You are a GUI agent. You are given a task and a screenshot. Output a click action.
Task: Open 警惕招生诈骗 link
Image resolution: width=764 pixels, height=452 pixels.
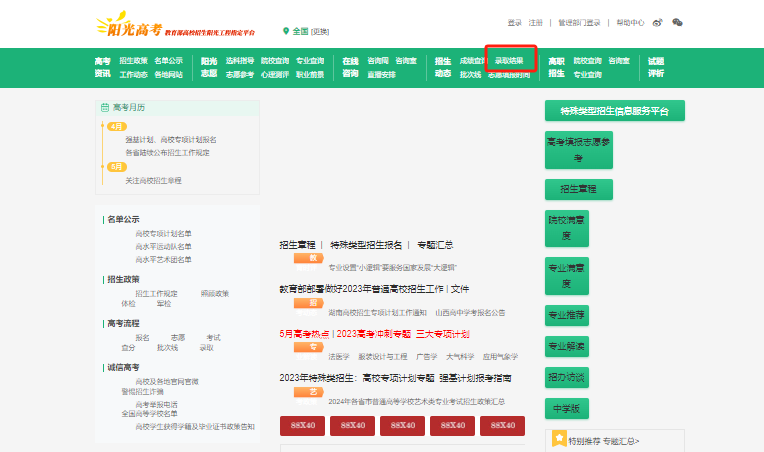tap(142, 392)
